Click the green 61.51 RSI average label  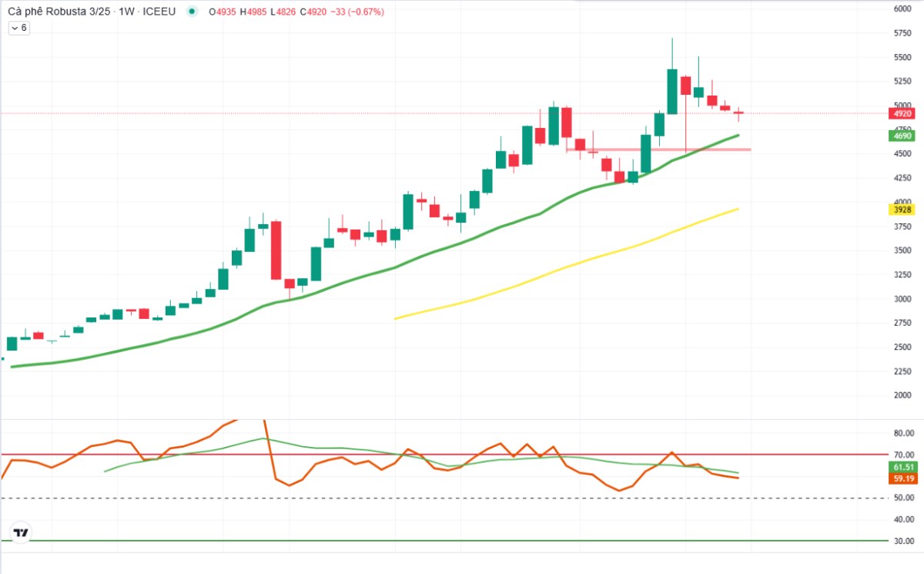[x=903, y=467]
